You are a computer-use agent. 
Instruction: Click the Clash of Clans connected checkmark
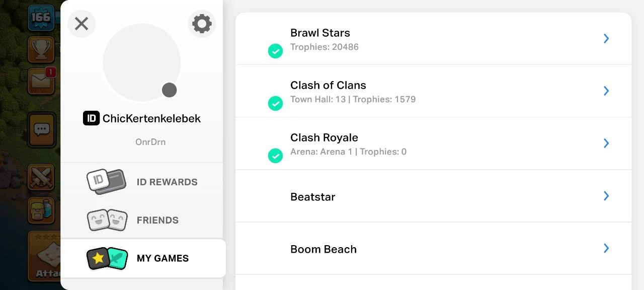click(275, 103)
